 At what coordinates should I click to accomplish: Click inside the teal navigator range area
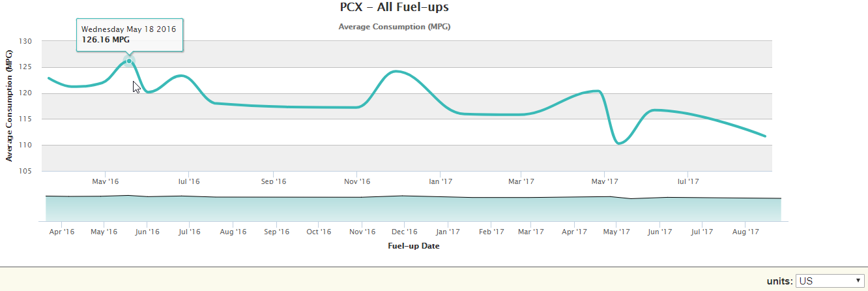[x=412, y=209]
